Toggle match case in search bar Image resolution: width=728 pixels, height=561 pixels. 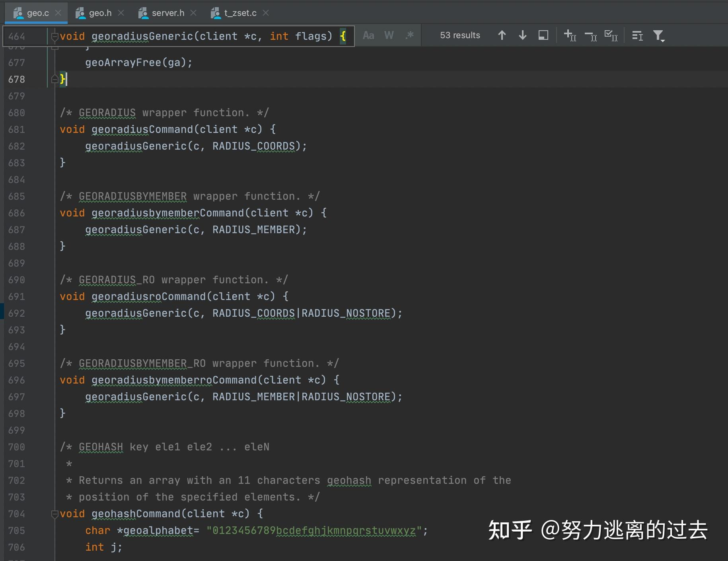368,35
